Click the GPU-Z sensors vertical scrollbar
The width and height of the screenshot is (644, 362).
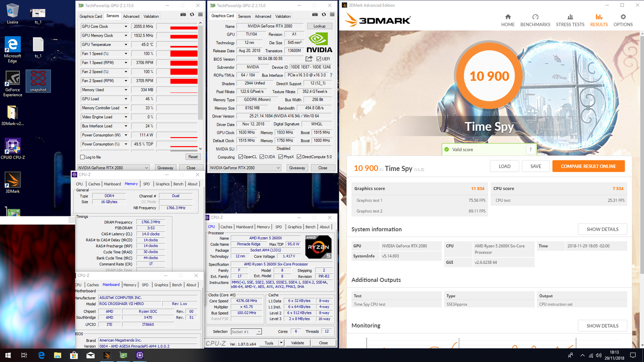click(200, 80)
